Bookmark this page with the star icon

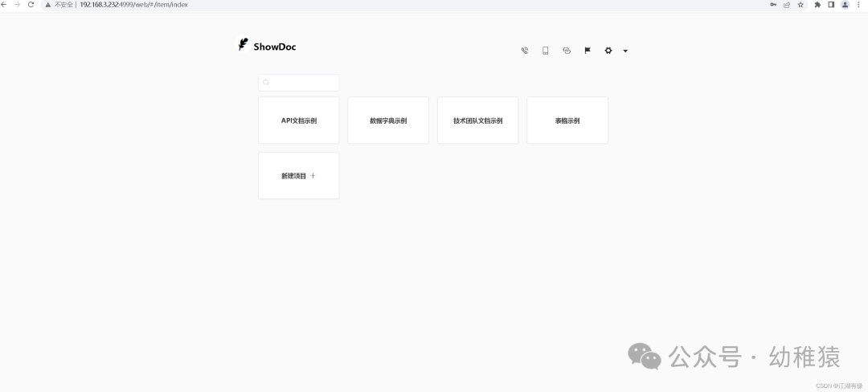point(800,5)
